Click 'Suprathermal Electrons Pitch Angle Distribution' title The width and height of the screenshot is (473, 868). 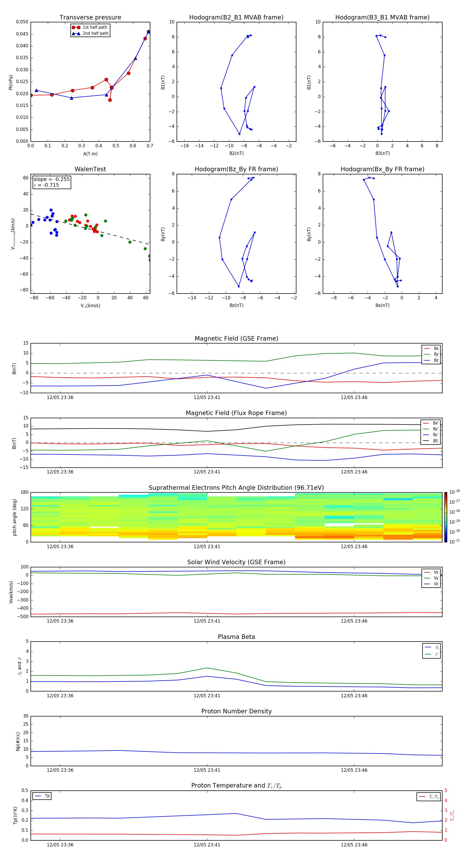[x=236, y=488]
